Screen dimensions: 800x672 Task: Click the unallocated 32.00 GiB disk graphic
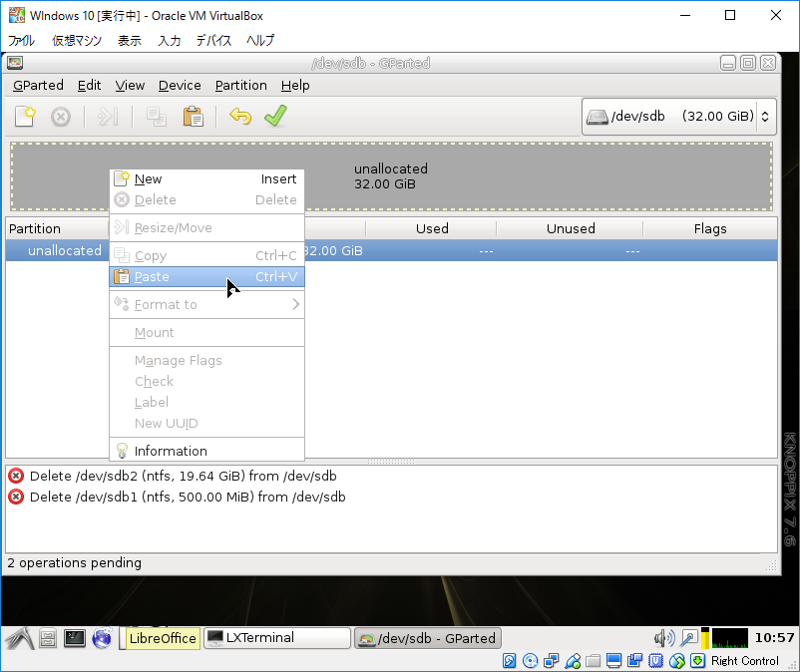391,176
